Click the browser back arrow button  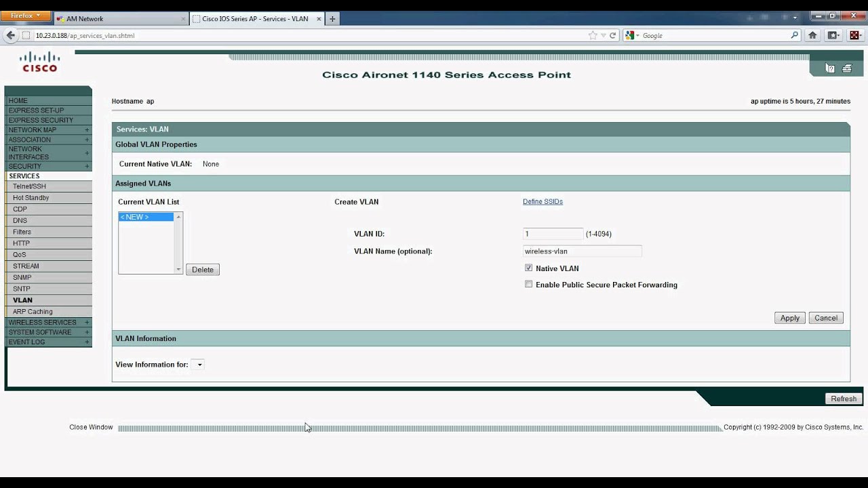point(10,35)
